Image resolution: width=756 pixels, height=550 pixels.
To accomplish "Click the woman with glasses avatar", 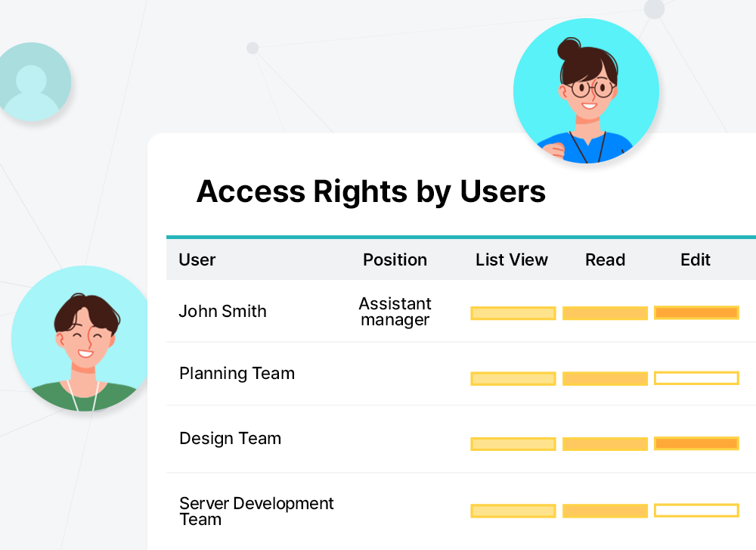I will point(586,92).
